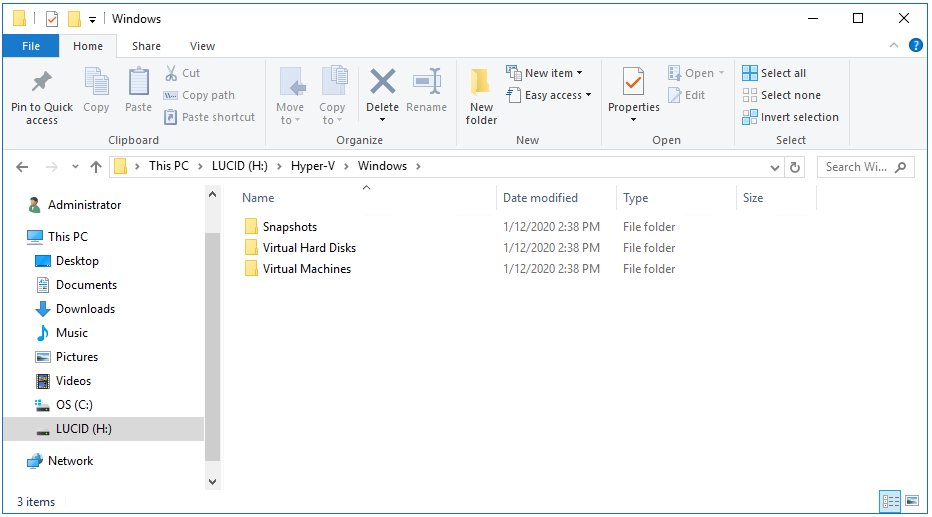Screen dimensions: 932x517
Task: Click the Paste clipboard icon
Action: (138, 82)
